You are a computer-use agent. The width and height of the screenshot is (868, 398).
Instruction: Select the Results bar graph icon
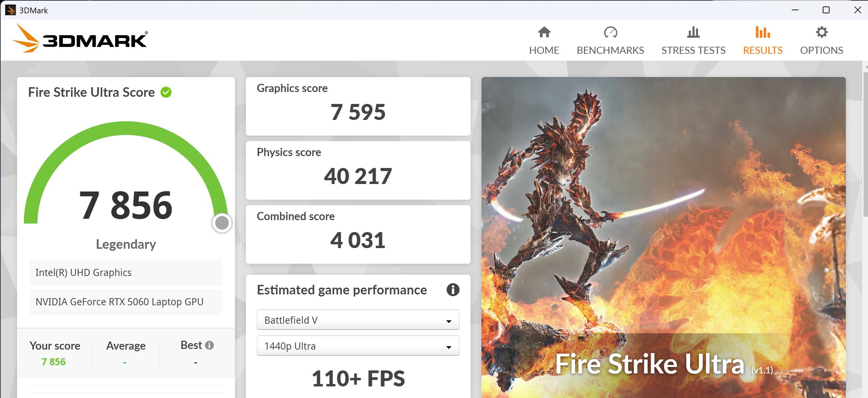(763, 33)
